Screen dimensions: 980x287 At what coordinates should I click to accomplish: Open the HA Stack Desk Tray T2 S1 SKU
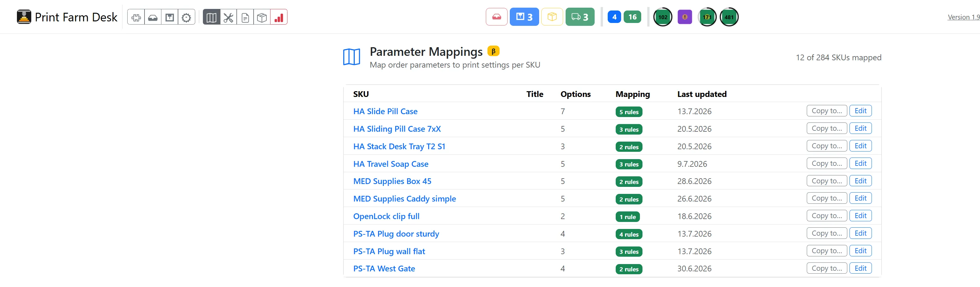click(399, 146)
